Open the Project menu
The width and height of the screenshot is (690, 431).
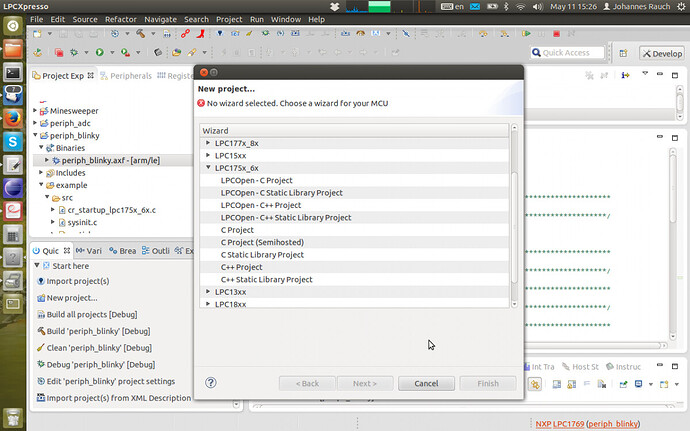click(229, 19)
